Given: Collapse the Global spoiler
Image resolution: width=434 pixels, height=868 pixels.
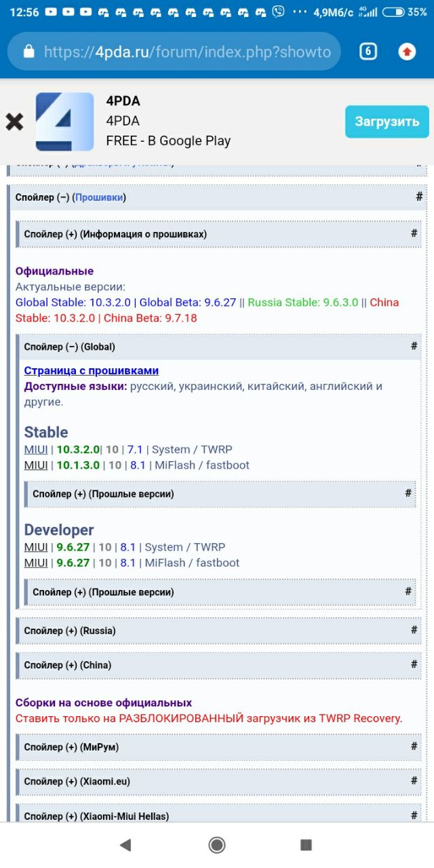Looking at the screenshot, I should coord(218,347).
